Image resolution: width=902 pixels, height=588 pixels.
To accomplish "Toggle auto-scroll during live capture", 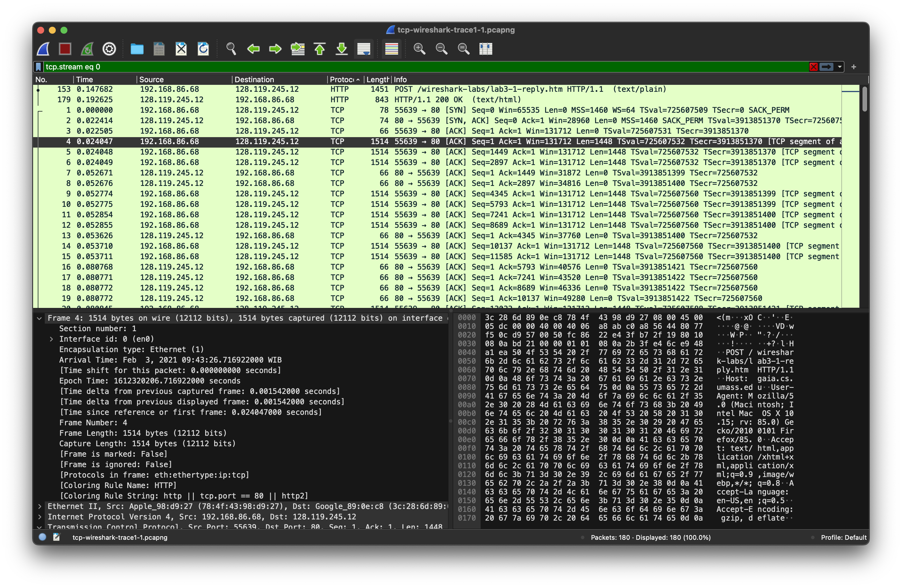I will pos(364,49).
